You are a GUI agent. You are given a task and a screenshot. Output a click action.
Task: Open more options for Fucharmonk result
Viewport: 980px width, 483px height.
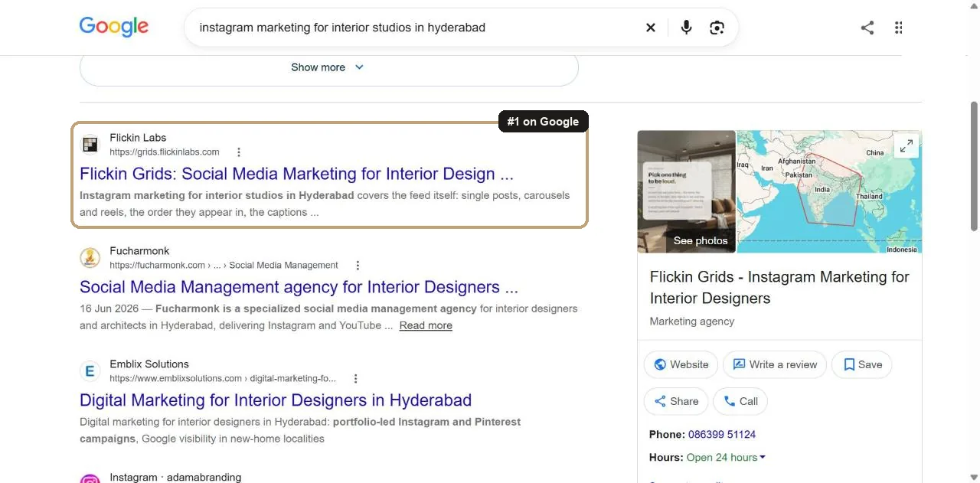click(x=358, y=266)
